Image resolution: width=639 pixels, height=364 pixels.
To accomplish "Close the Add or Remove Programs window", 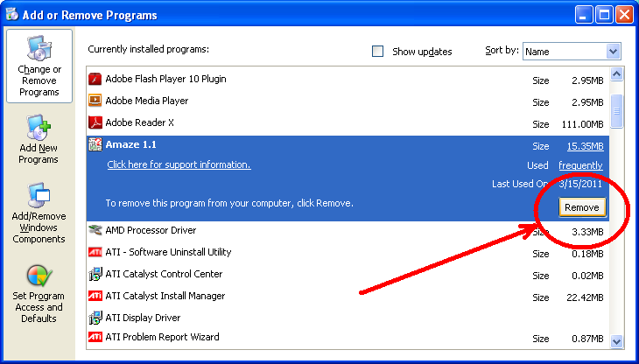I will point(624,15).
